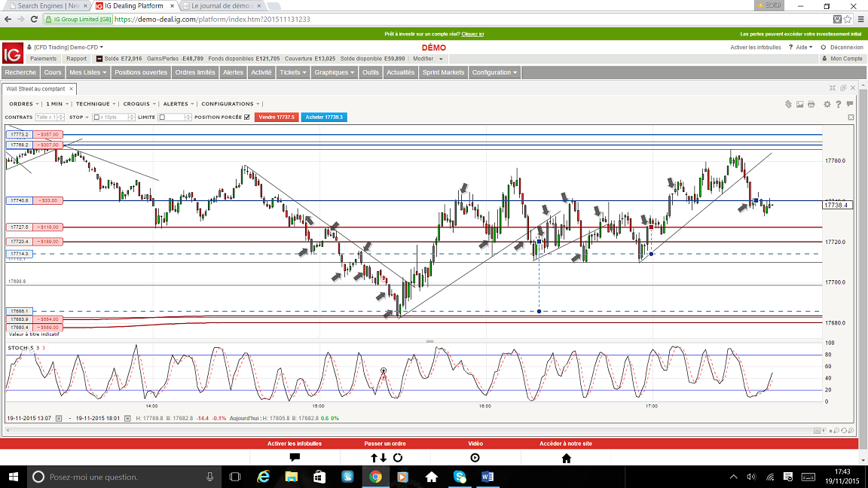Open chart settings gear icon
This screenshot has height=488, width=868.
[x=827, y=104]
